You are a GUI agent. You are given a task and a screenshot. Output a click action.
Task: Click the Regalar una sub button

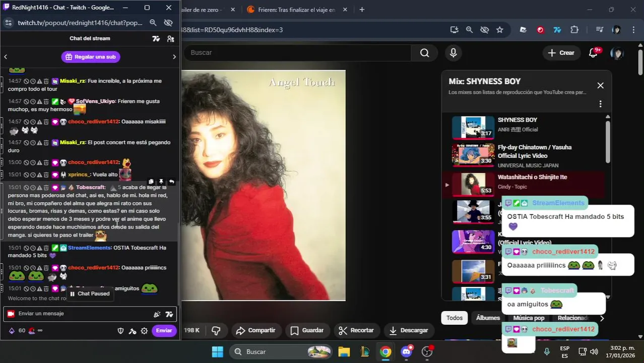[x=91, y=57]
